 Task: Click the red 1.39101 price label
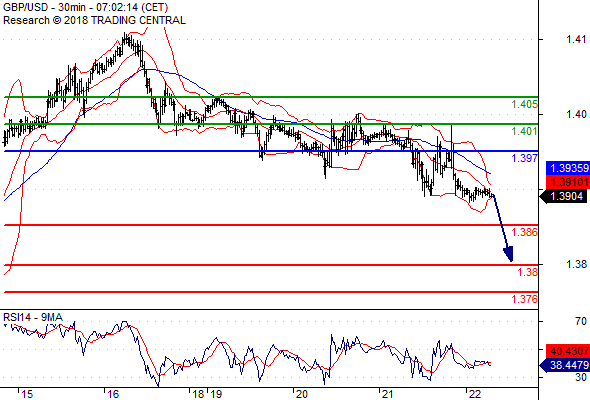pos(568,182)
